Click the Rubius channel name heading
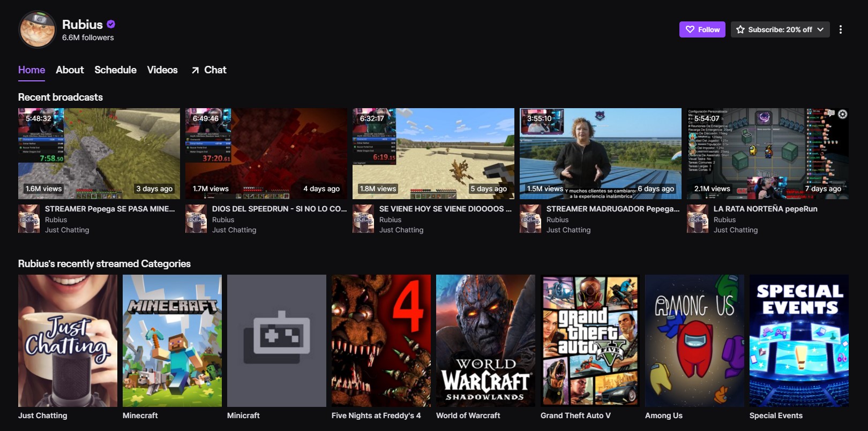 pyautogui.click(x=83, y=25)
